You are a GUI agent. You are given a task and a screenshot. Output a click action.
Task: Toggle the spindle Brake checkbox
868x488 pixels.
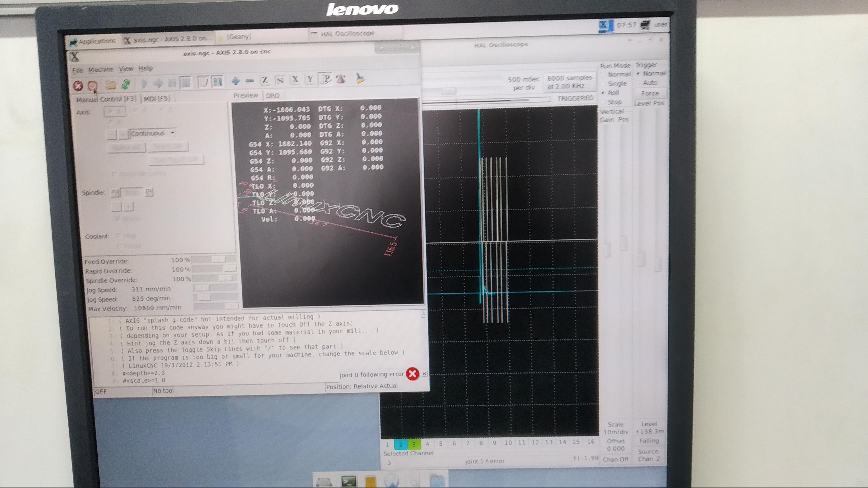point(127,219)
